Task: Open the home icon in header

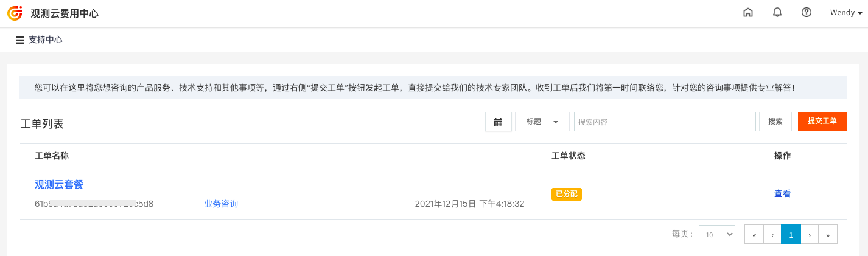Action: click(748, 13)
